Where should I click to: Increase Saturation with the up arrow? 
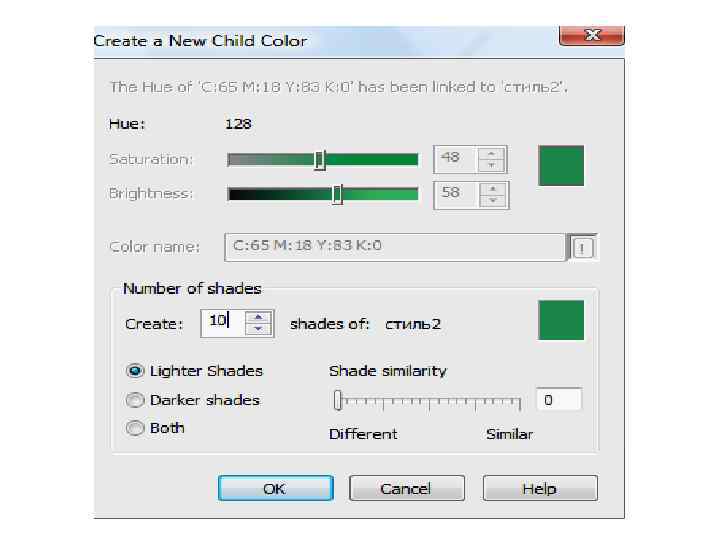click(x=491, y=154)
